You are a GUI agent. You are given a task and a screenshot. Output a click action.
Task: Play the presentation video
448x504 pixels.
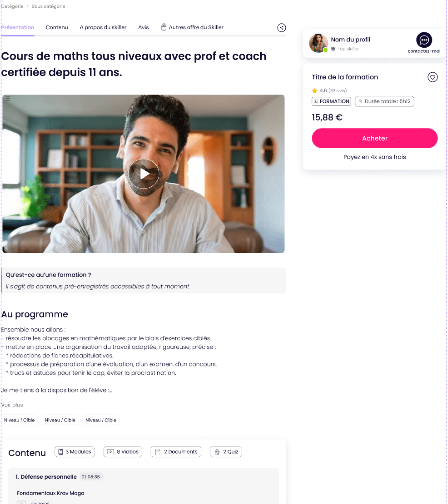tap(144, 174)
